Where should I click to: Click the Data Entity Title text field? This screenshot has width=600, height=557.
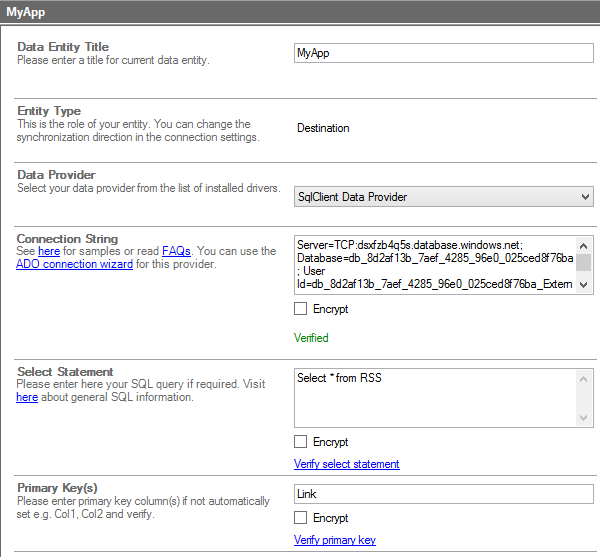443,54
